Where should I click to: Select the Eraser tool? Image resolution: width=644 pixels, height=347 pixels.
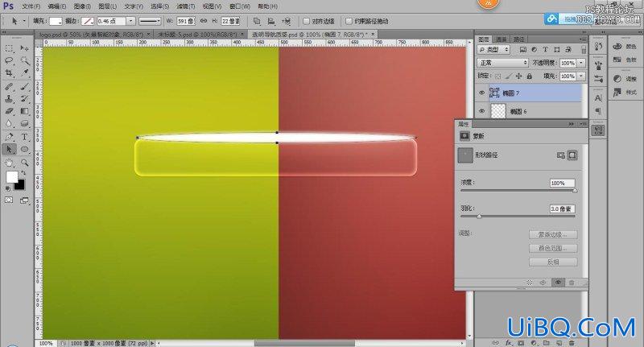pos(9,111)
